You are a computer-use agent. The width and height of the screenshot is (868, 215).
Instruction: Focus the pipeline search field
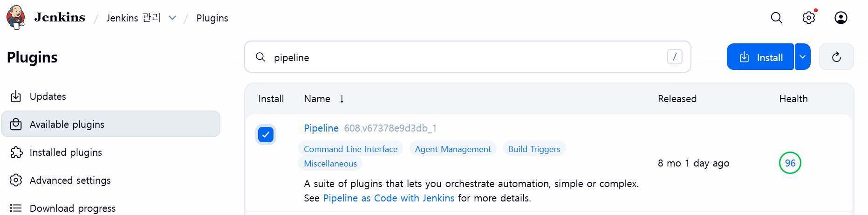tap(467, 57)
